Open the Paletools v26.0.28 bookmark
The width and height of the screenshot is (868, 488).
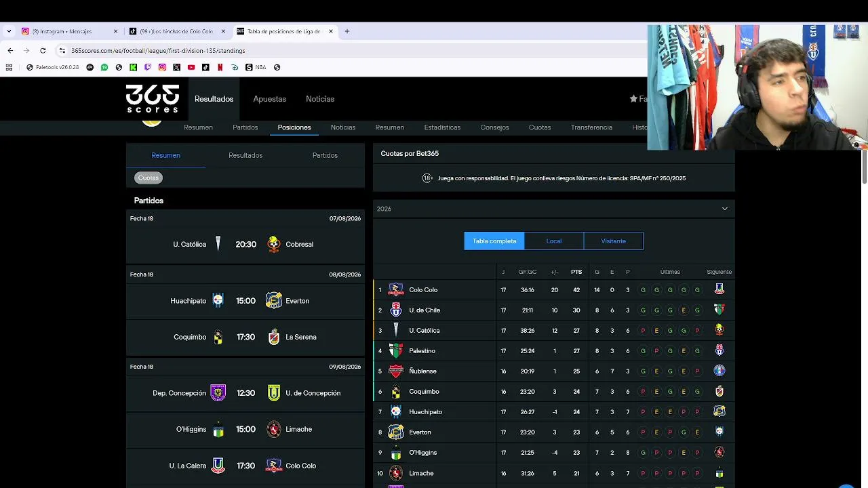(53, 68)
